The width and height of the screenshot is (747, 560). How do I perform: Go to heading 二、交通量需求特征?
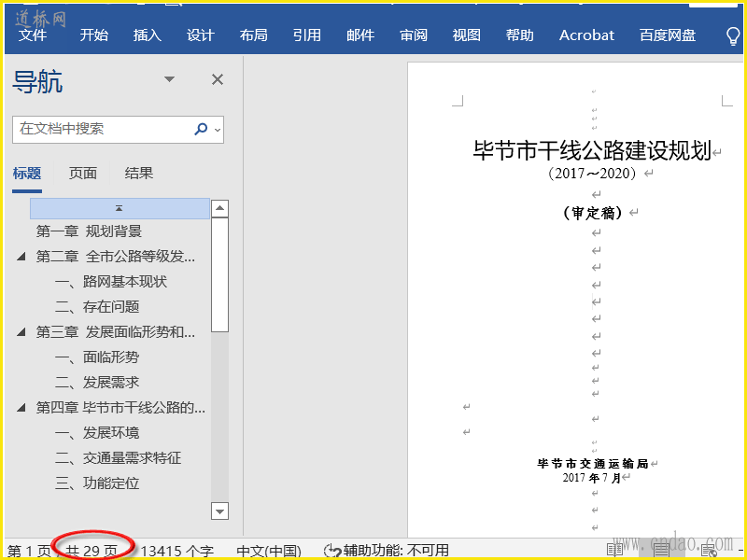pyautogui.click(x=119, y=458)
